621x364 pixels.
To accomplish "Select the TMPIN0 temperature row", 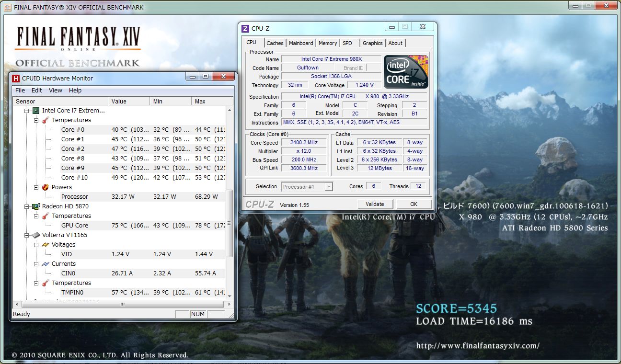I will [x=119, y=293].
